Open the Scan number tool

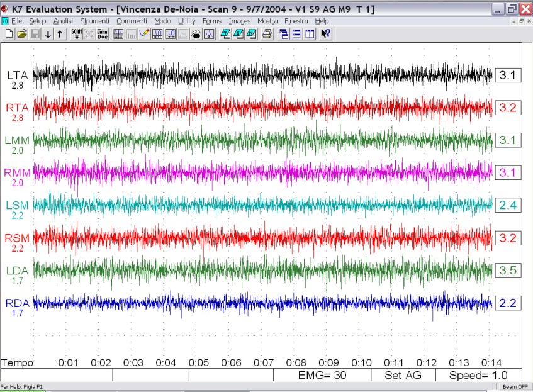[x=76, y=34]
